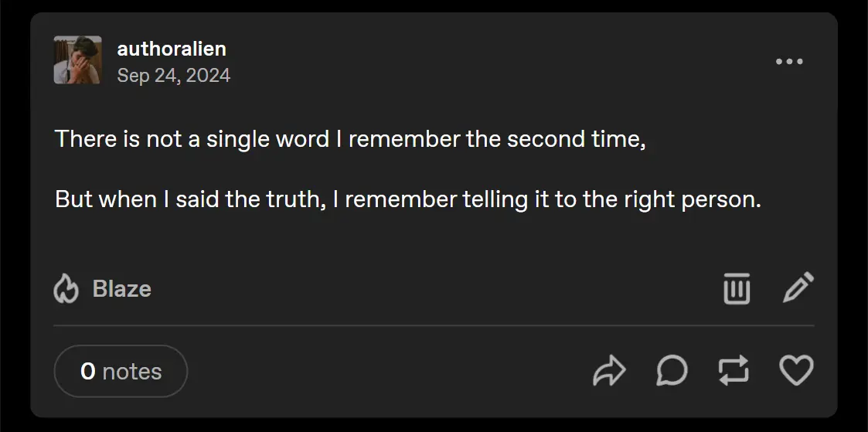Reblog the post using the arrows icon
This screenshot has height=432, width=868.
[734, 371]
